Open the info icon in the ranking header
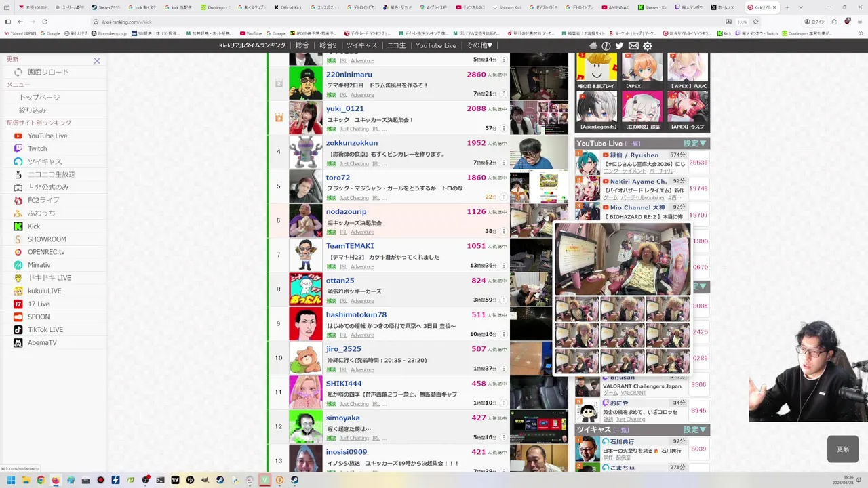The height and width of the screenshot is (488, 868). (x=606, y=45)
